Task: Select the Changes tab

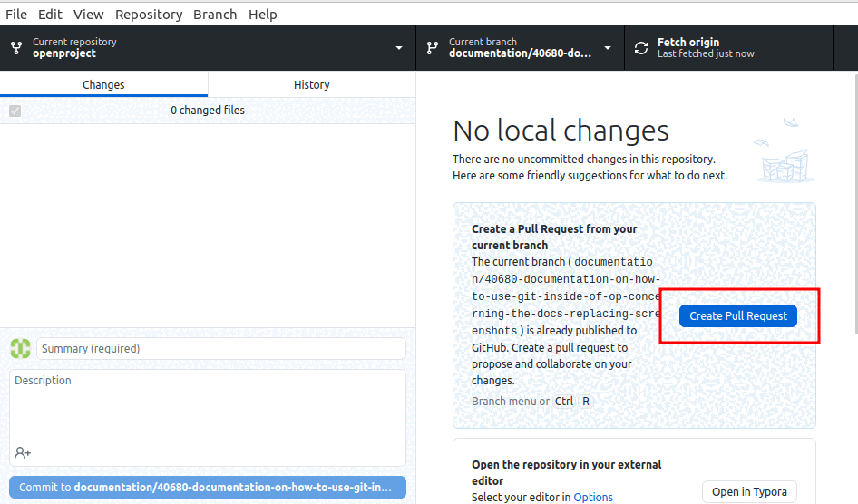Action: coord(103,84)
